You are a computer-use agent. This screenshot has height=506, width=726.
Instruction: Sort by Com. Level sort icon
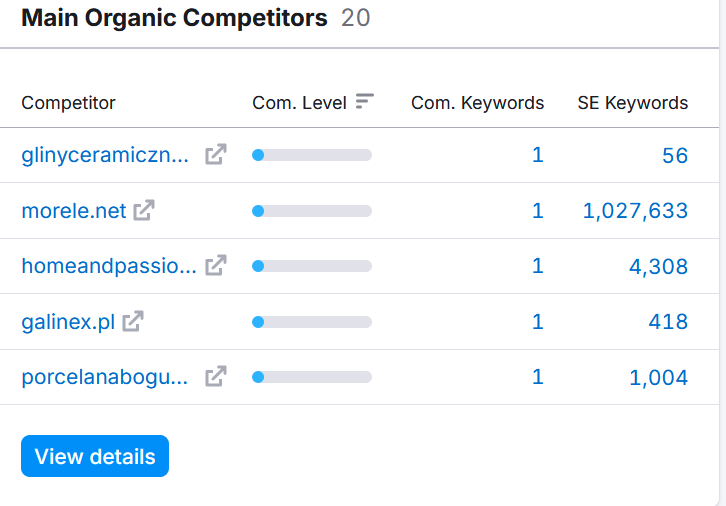364,101
